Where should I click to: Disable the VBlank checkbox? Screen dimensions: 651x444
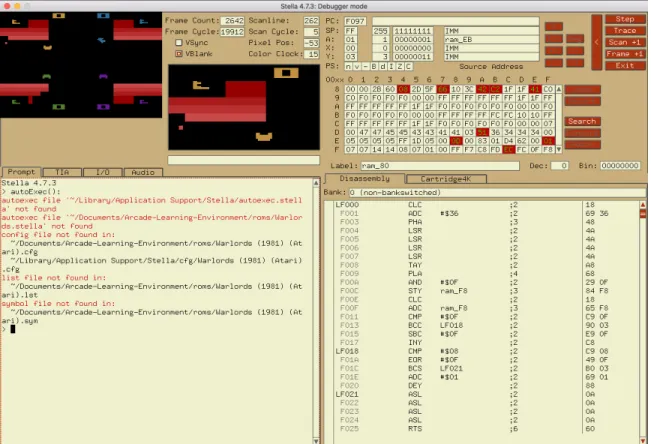click(179, 54)
